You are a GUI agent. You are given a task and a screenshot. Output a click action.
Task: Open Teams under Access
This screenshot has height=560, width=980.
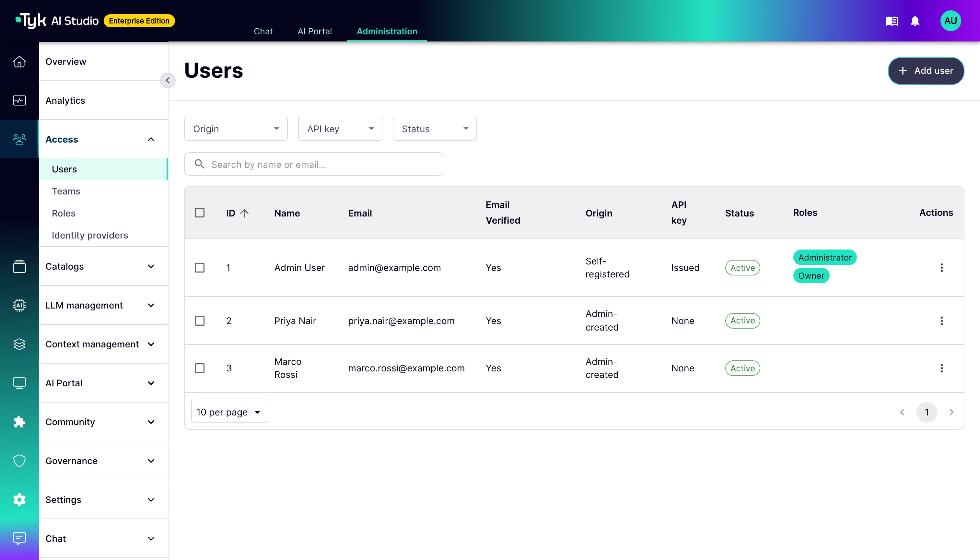(103, 191)
